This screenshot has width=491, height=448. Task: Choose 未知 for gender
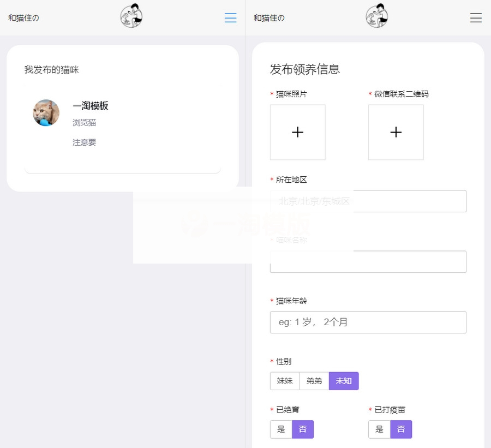pyautogui.click(x=344, y=381)
